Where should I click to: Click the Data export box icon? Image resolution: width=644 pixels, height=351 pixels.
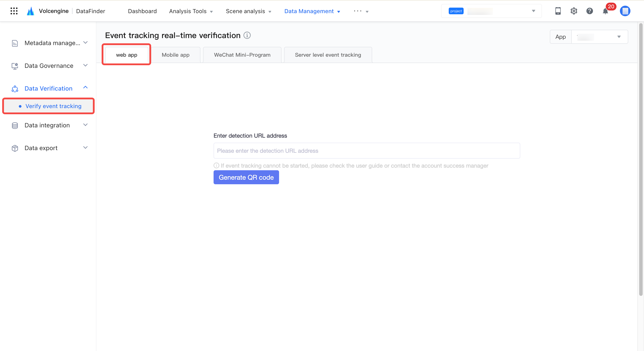click(x=15, y=148)
